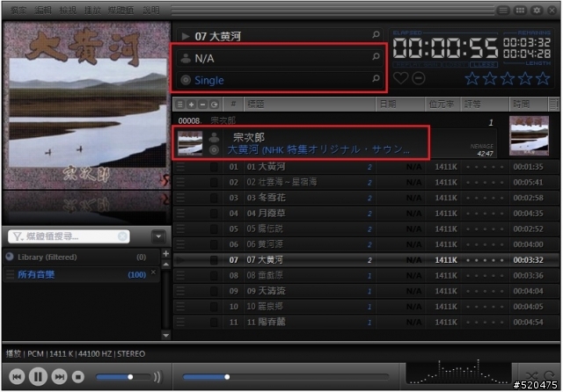
Task: Rate track with second star
Action: pos(489,78)
